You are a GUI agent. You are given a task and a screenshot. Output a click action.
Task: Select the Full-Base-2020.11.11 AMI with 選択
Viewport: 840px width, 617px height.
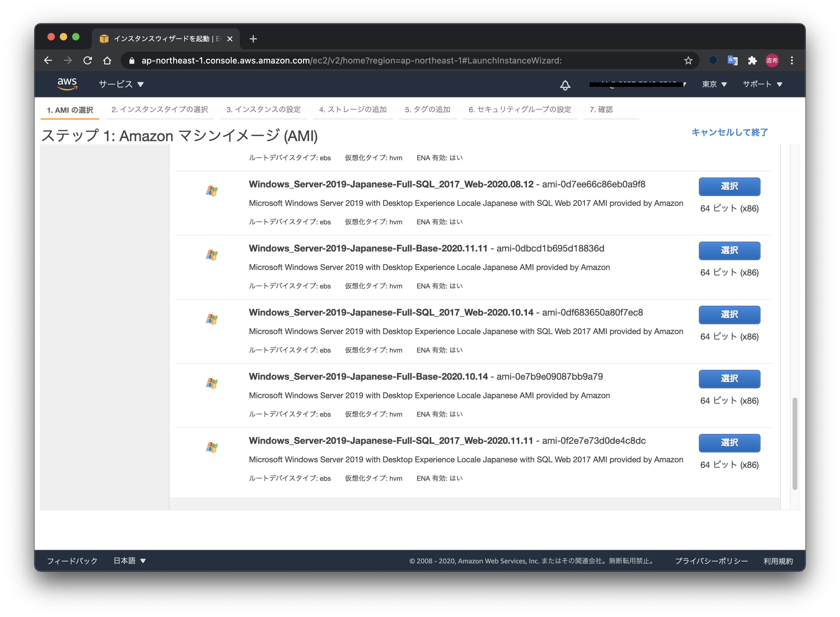point(729,250)
